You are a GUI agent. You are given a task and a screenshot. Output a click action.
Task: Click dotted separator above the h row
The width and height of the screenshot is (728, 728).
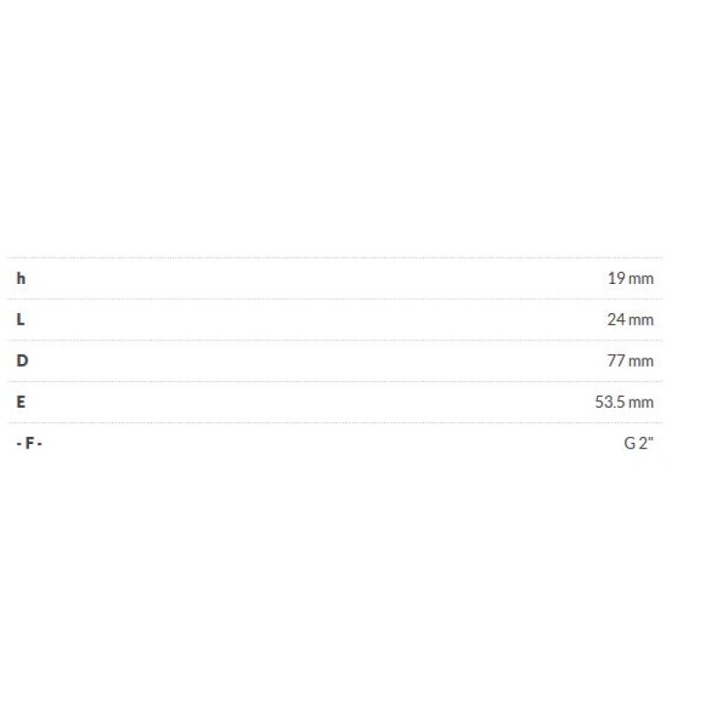[x=337, y=258]
